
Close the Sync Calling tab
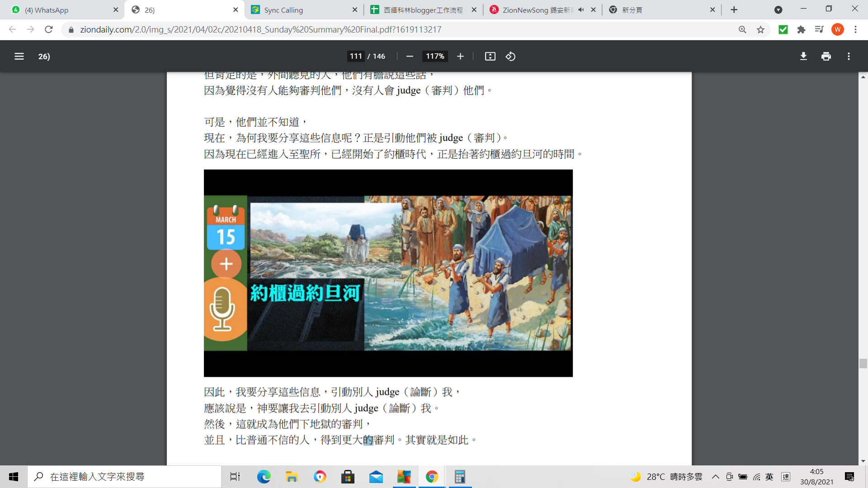pyautogui.click(x=354, y=10)
